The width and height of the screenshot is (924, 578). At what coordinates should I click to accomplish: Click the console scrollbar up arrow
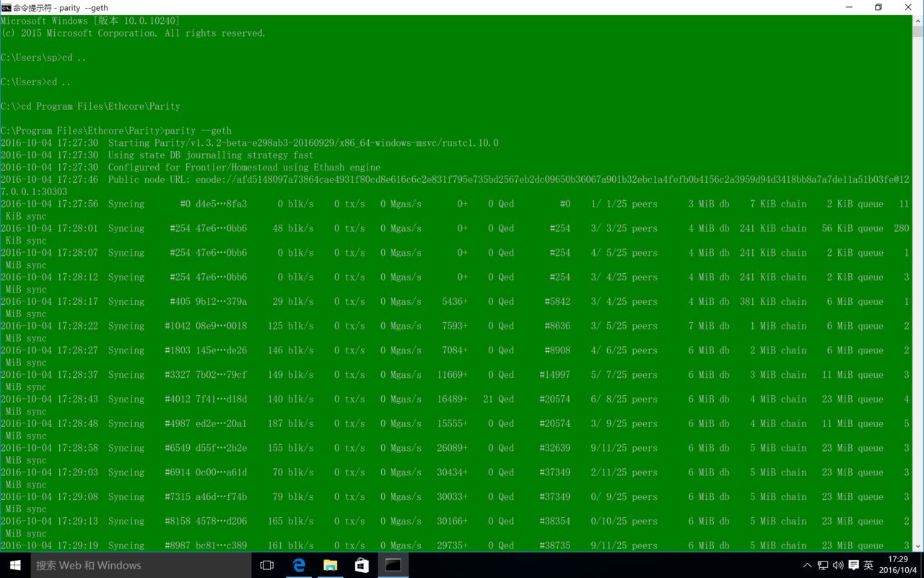[918, 21]
